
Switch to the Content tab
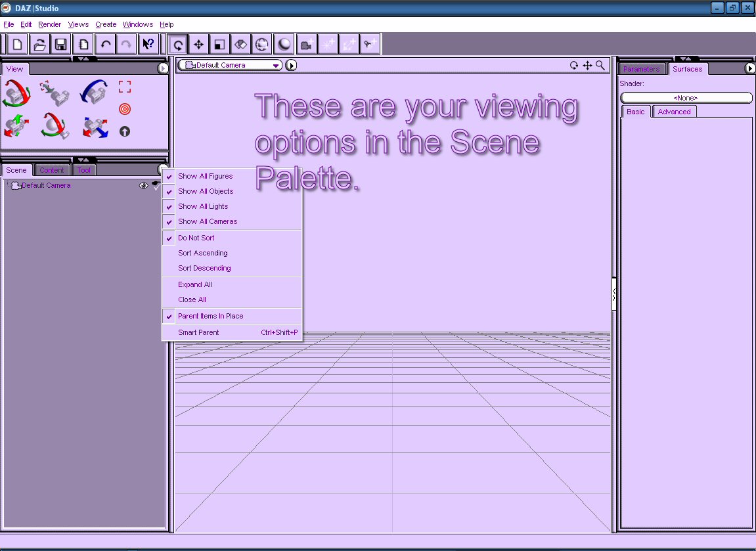click(52, 170)
